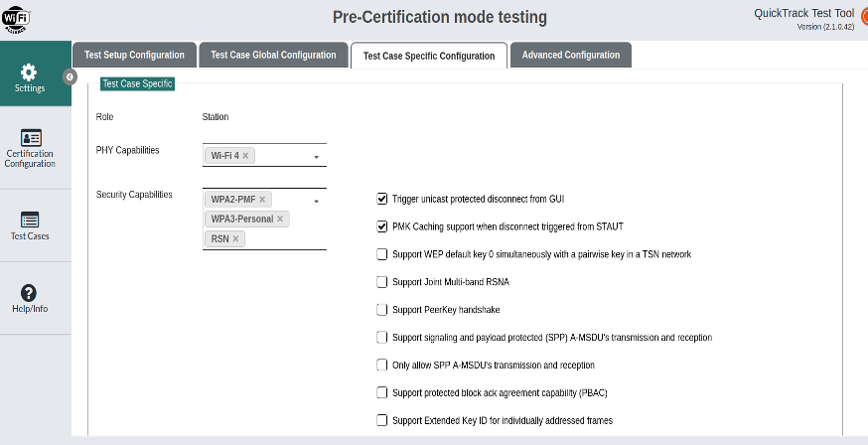Remove the Wi-Fi 4 tag

[x=245, y=156]
